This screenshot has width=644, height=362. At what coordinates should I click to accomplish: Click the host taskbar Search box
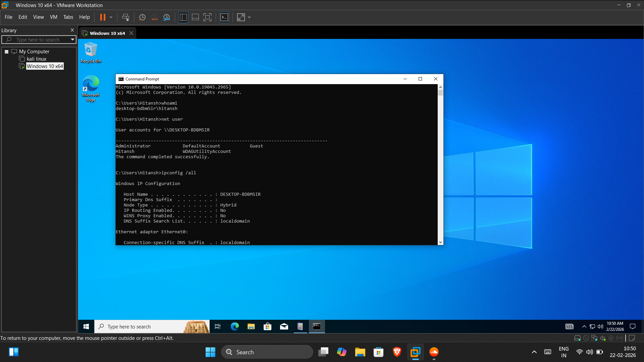[267, 352]
